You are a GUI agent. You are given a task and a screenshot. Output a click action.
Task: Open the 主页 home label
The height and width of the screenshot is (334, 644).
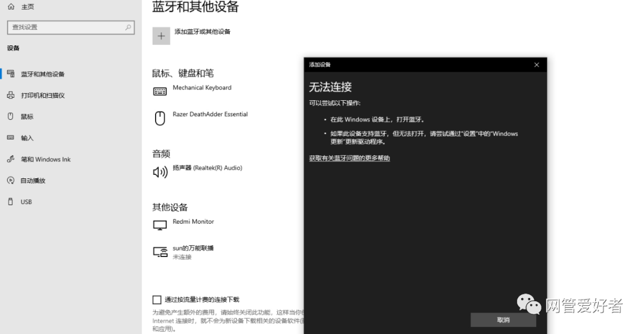27,7
